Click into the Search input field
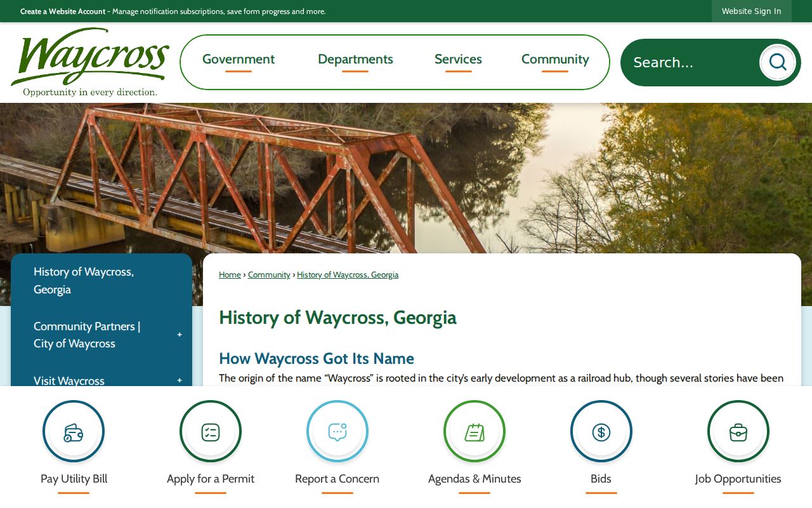This screenshot has height=508, width=812. coord(691,62)
